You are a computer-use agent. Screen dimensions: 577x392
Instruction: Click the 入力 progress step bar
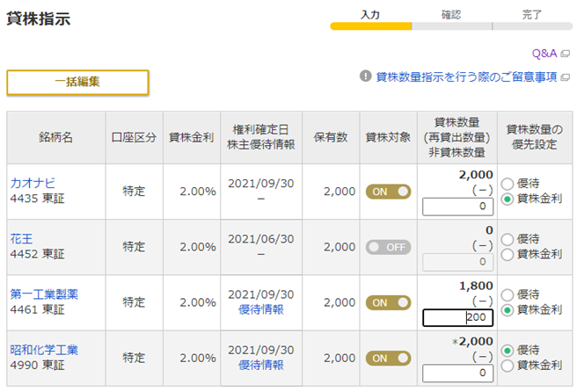point(370,25)
